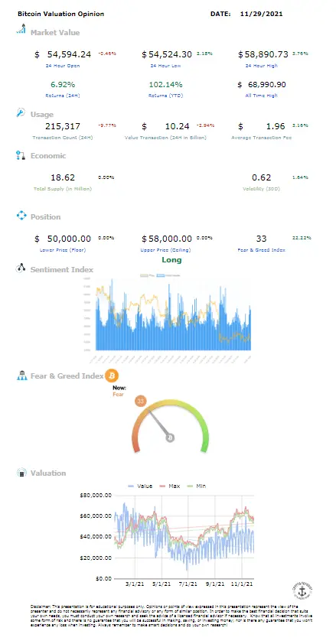Click the Sentiment Index icon

point(21,268)
